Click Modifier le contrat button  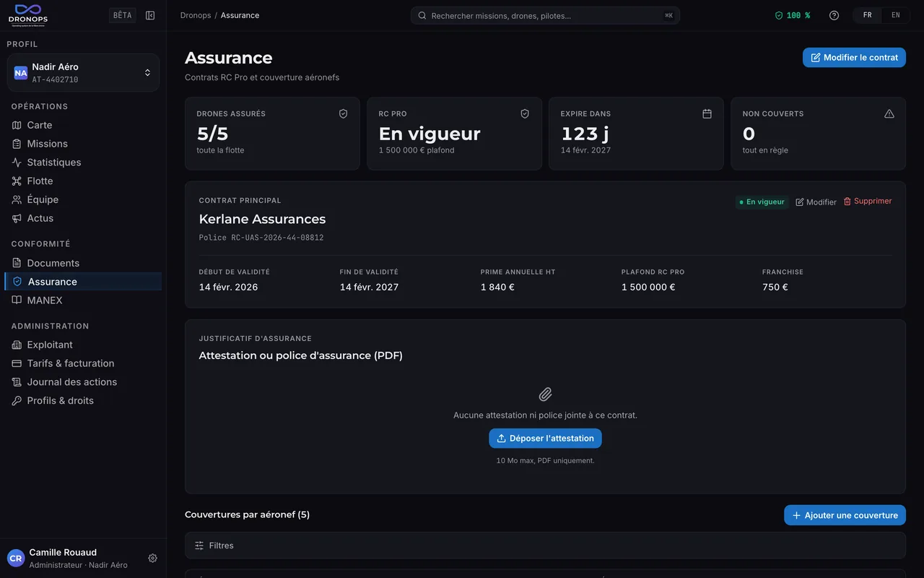coord(854,58)
